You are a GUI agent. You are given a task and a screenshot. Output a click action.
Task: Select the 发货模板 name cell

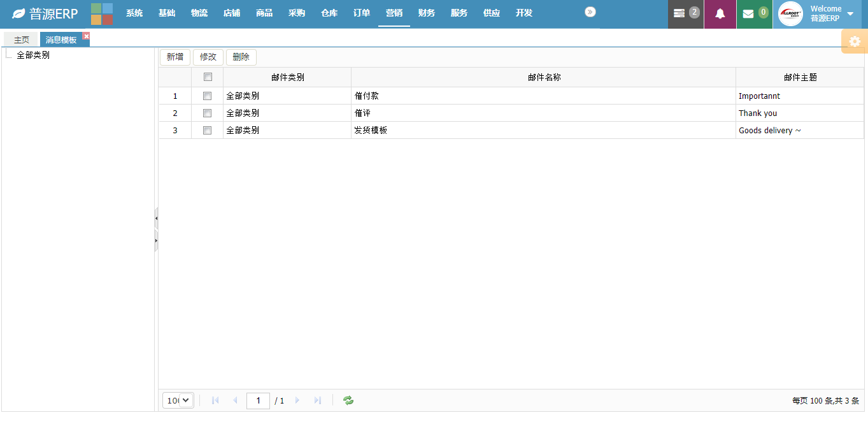(x=544, y=130)
